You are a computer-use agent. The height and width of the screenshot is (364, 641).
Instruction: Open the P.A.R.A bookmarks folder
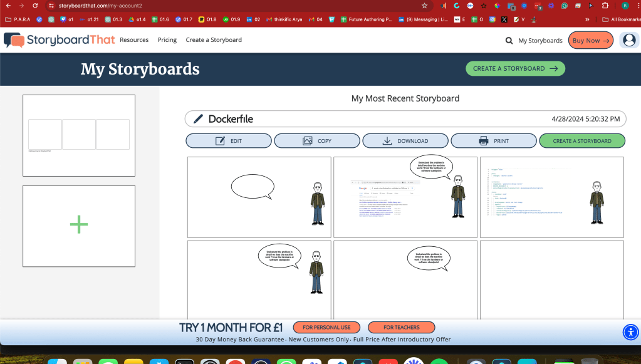pos(18,19)
